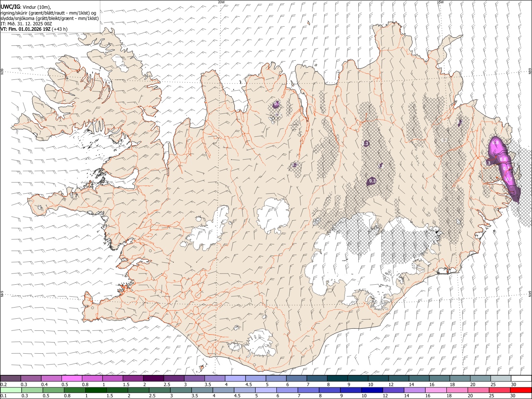This screenshot has width=532, height=399.
Task: Pick the upper legend swatch between 4 and 4.5
Action: coord(235,378)
